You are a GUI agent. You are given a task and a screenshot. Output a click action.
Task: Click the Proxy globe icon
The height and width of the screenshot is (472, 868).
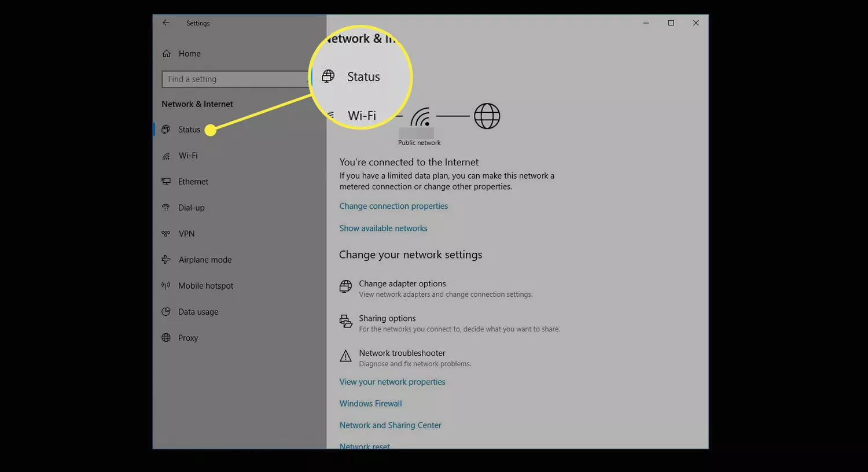point(166,337)
